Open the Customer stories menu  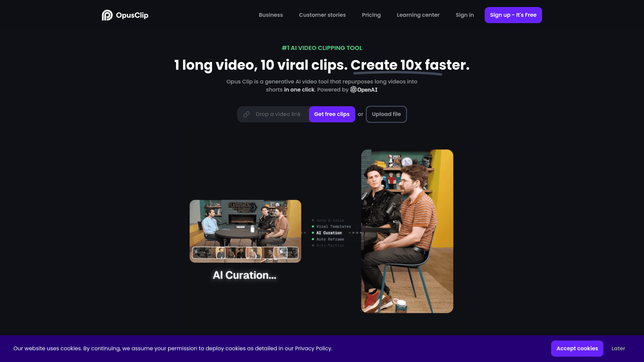tap(322, 15)
